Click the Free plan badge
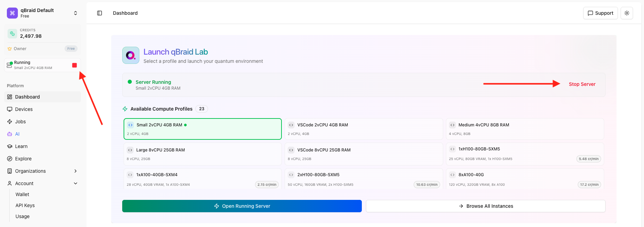The image size is (644, 227). pos(71,49)
